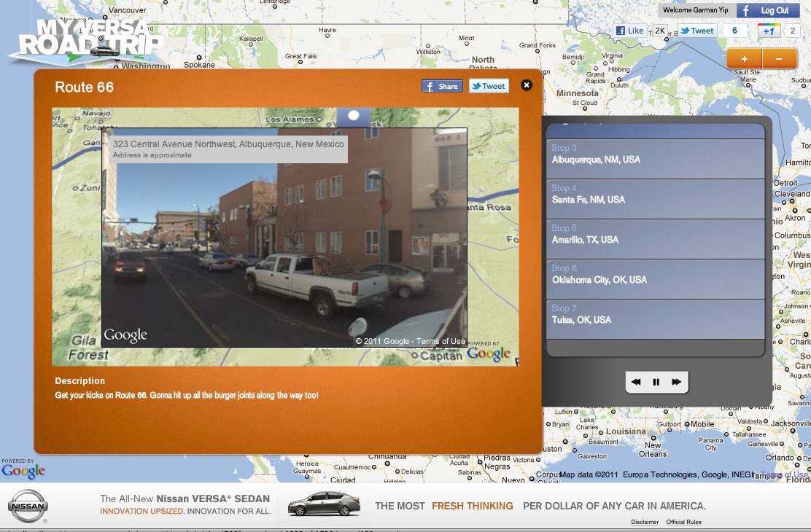Open the Disclaimer link
Viewport: 811px width, 532px height.
coord(645,523)
